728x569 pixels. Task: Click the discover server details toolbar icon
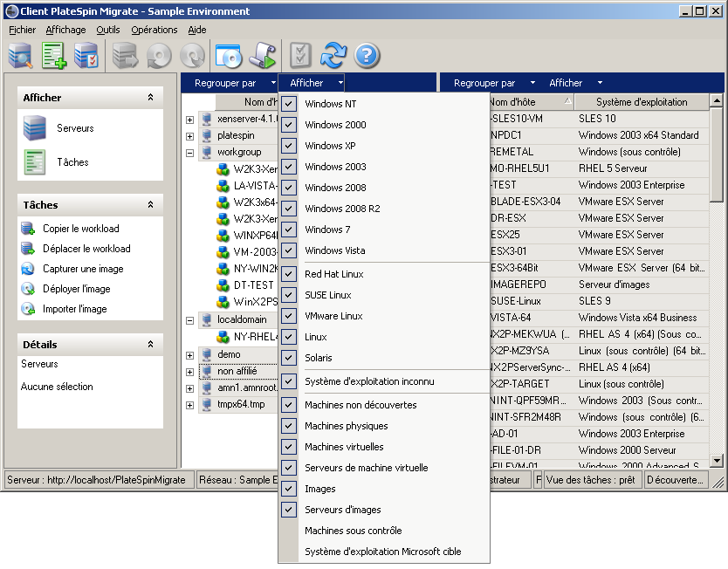coord(20,55)
